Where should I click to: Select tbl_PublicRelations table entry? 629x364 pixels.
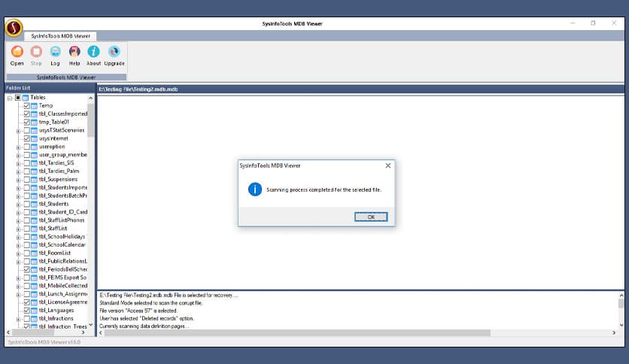click(x=63, y=261)
